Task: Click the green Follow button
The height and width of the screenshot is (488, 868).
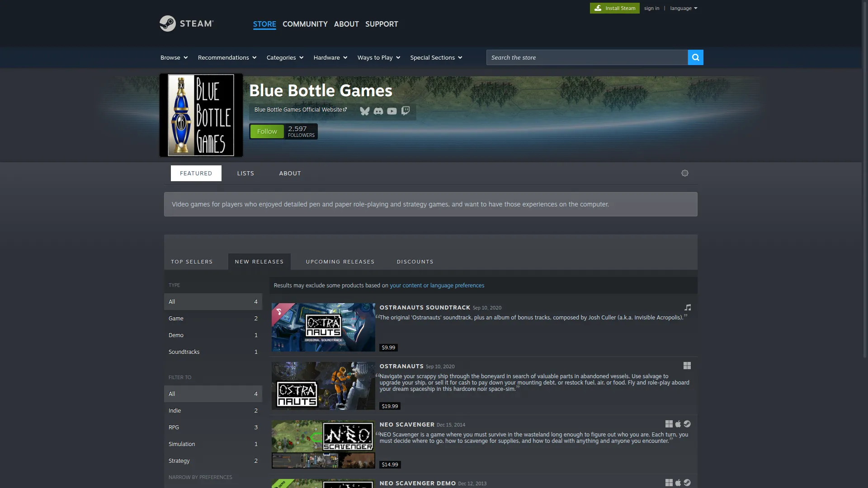Action: 267,131
